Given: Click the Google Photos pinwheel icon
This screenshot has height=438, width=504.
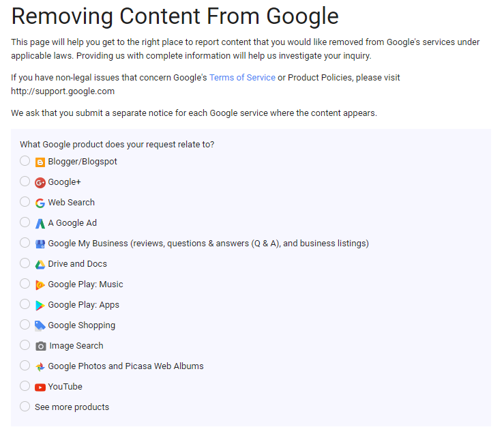Looking at the screenshot, I should pos(40,367).
